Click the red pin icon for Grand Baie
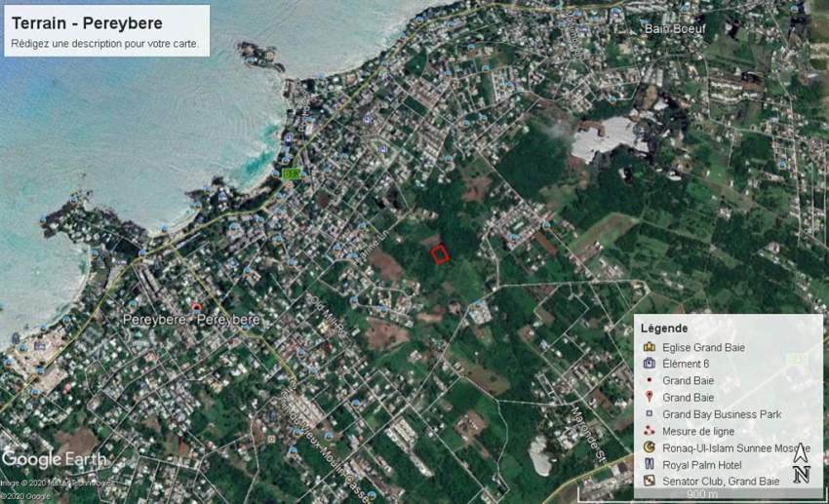The height and width of the screenshot is (504, 829). tap(649, 398)
